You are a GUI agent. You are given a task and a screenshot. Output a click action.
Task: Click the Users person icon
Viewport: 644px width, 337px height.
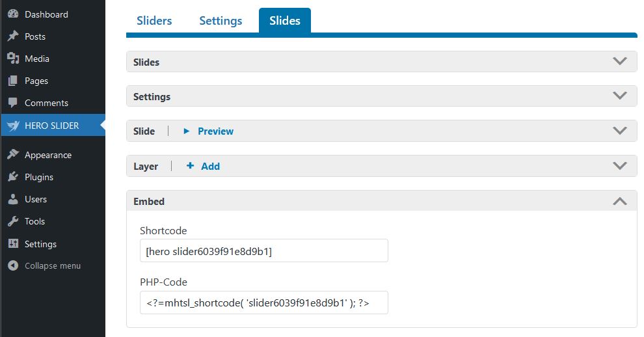click(x=13, y=199)
